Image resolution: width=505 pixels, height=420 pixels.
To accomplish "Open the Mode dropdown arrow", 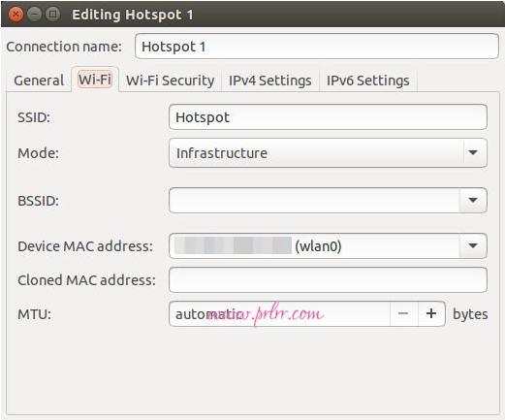I will coord(473,152).
